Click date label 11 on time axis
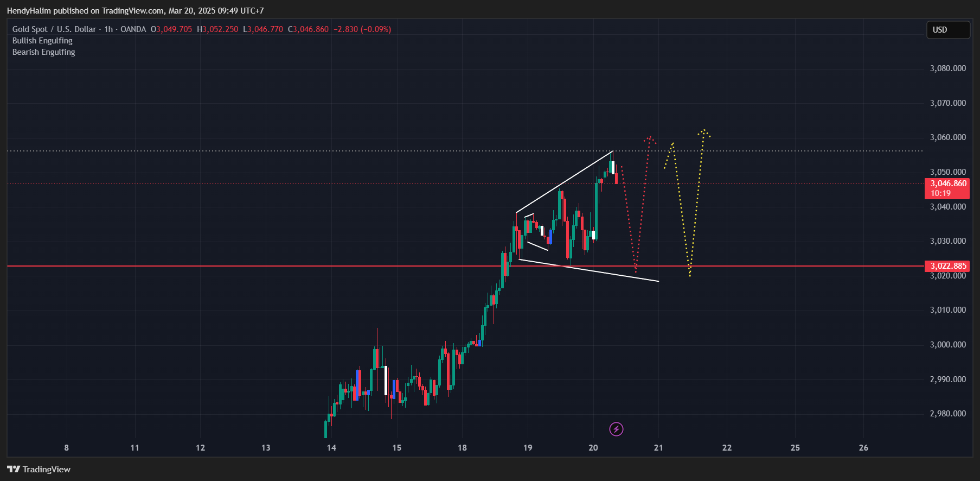The height and width of the screenshot is (481, 980). click(x=135, y=448)
